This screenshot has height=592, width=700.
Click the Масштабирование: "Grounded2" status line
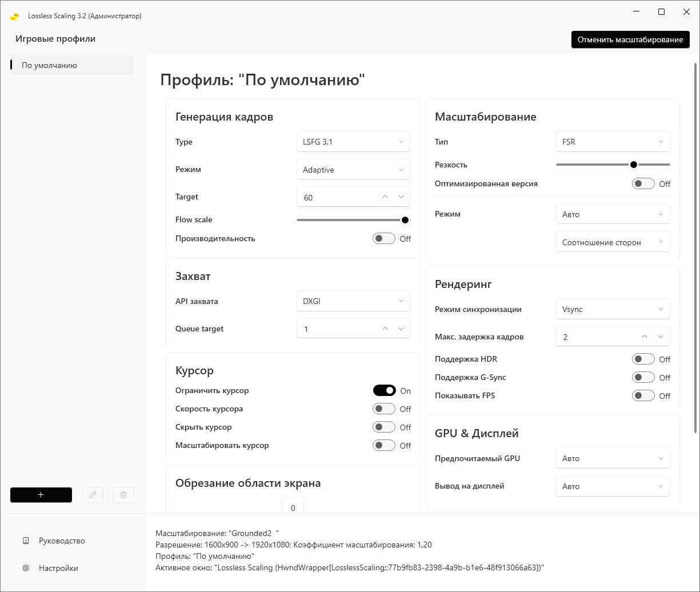(217, 533)
